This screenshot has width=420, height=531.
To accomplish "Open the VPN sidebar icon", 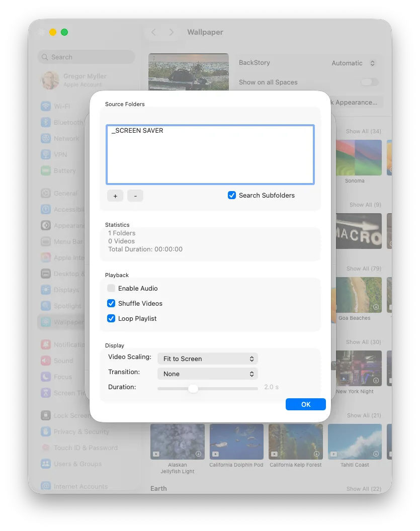I will coord(46,154).
